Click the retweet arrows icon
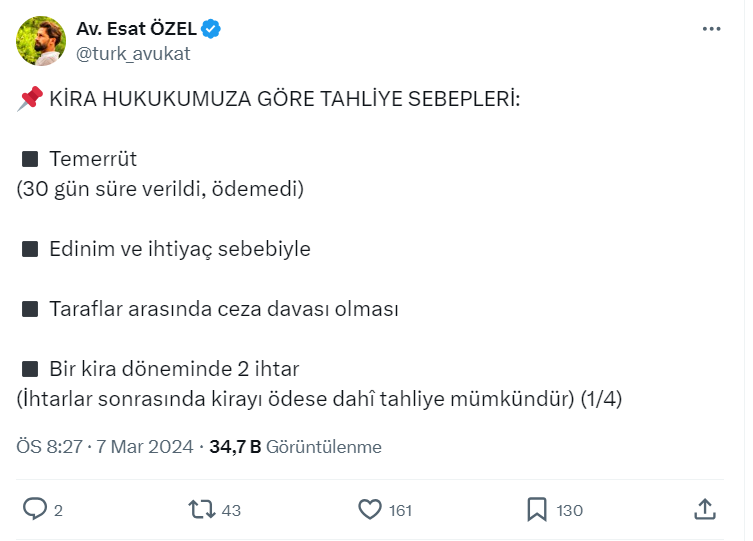 point(202,509)
